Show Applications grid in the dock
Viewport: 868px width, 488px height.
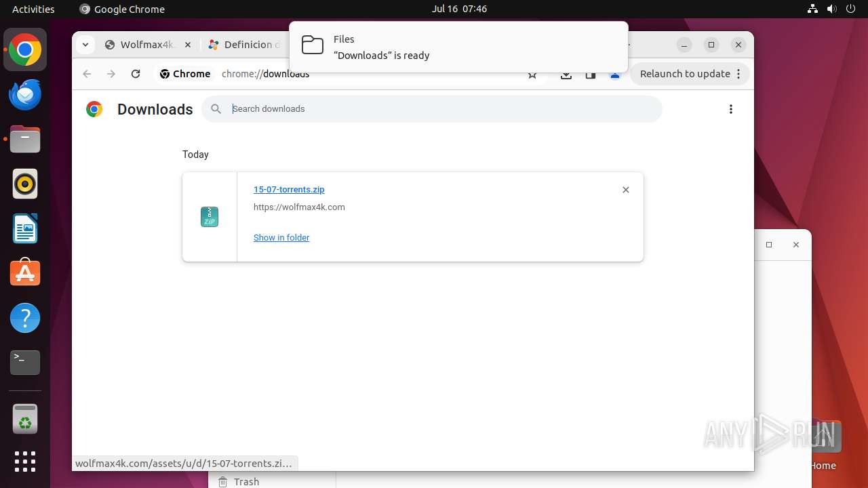tap(25, 462)
